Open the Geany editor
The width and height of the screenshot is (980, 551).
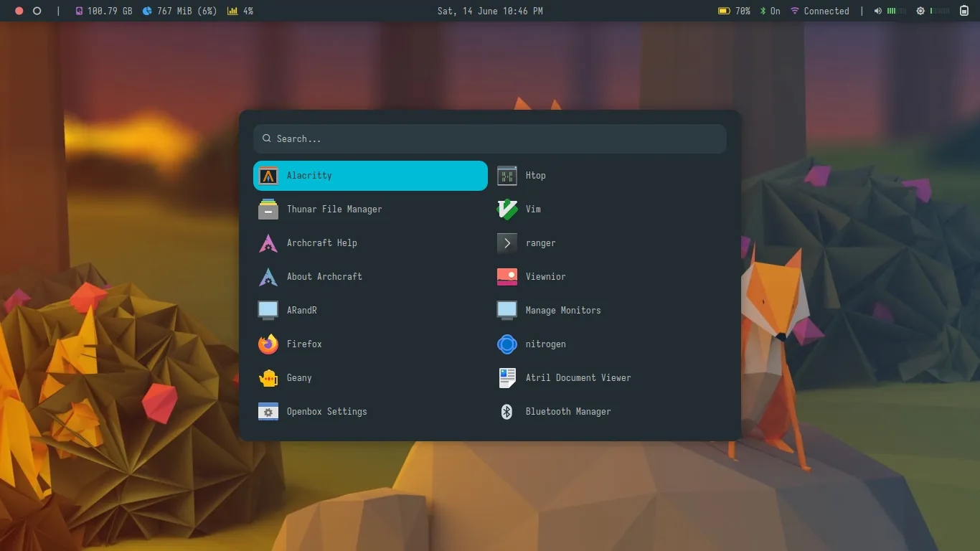pyautogui.click(x=370, y=378)
